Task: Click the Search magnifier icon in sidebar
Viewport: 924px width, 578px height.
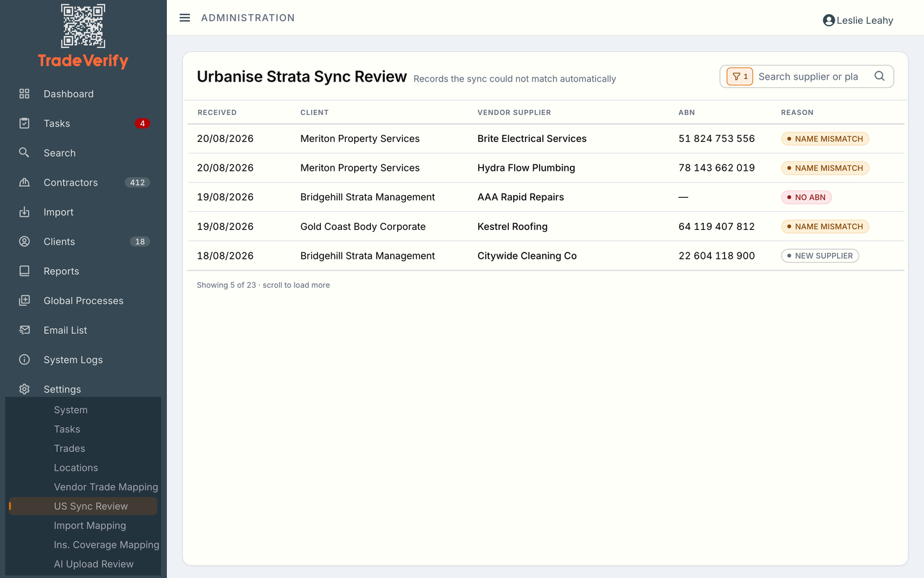Action: pos(24,153)
